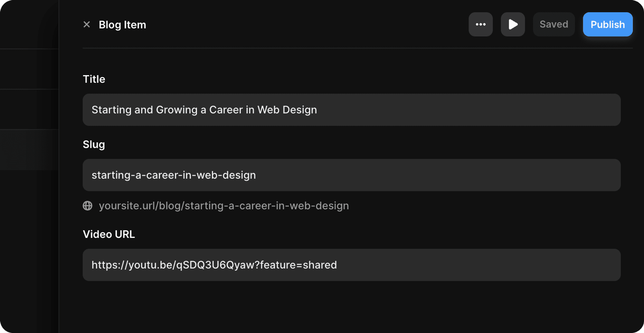Image resolution: width=644 pixels, height=333 pixels.
Task: Click the yoursite.url/blog preview link text
Action: [x=223, y=206]
